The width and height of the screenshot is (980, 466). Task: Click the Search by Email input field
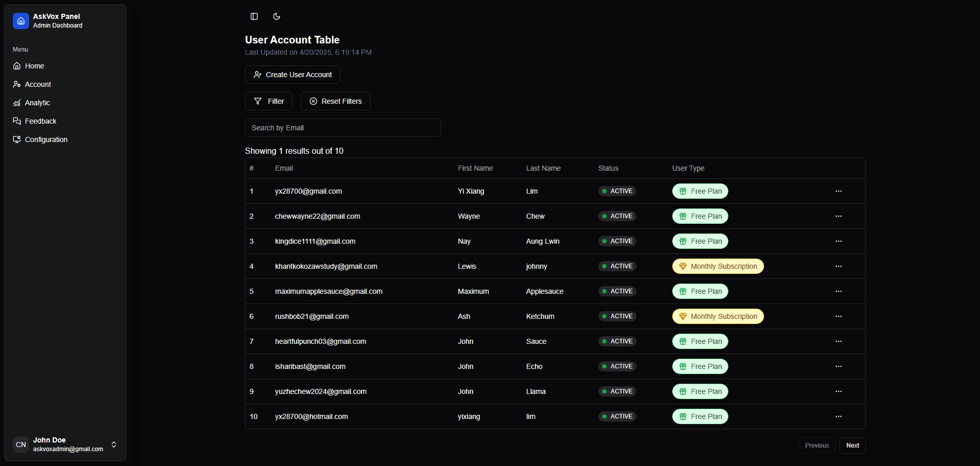point(342,128)
